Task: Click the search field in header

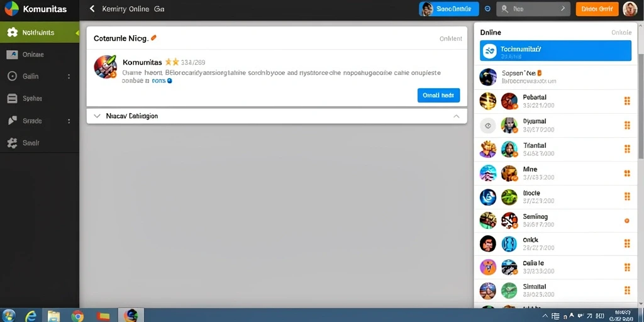Action: 533,9
